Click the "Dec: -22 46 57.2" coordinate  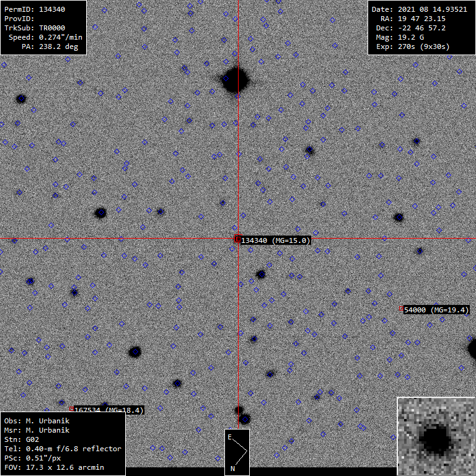click(x=411, y=29)
